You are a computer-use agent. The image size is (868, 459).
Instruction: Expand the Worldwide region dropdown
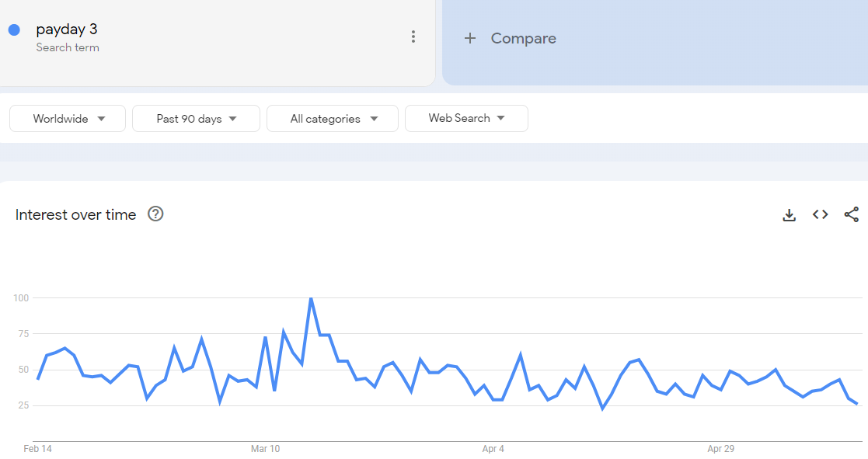(x=68, y=118)
